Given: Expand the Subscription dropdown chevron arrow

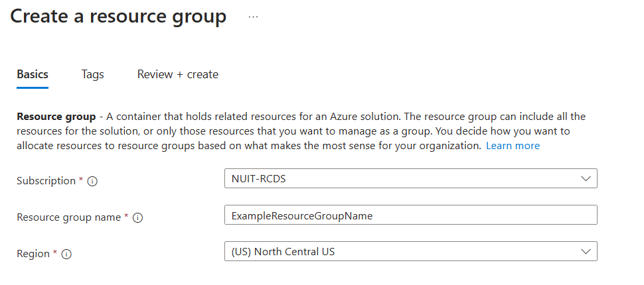Looking at the screenshot, I should point(585,179).
